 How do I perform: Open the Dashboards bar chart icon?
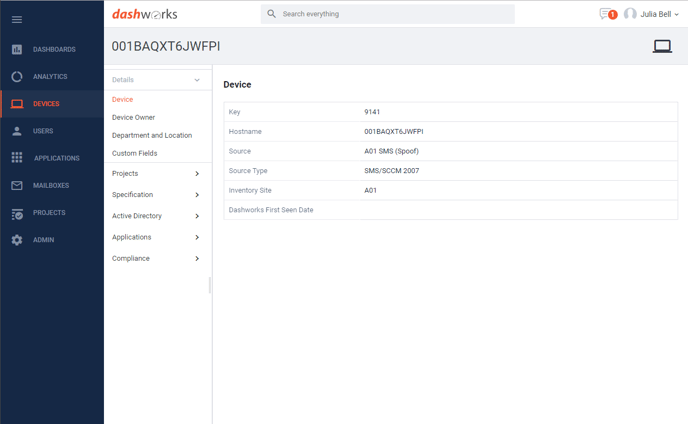[17, 49]
